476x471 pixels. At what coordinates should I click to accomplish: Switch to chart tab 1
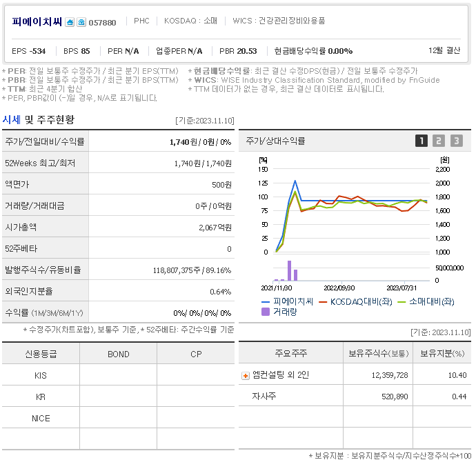(422, 141)
